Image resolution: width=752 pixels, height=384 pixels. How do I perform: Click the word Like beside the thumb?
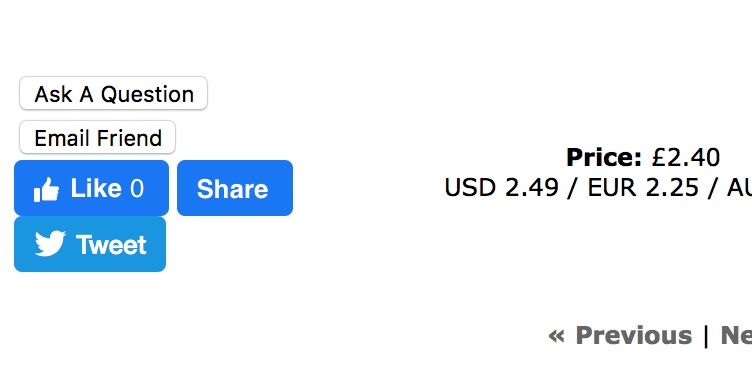click(x=96, y=188)
